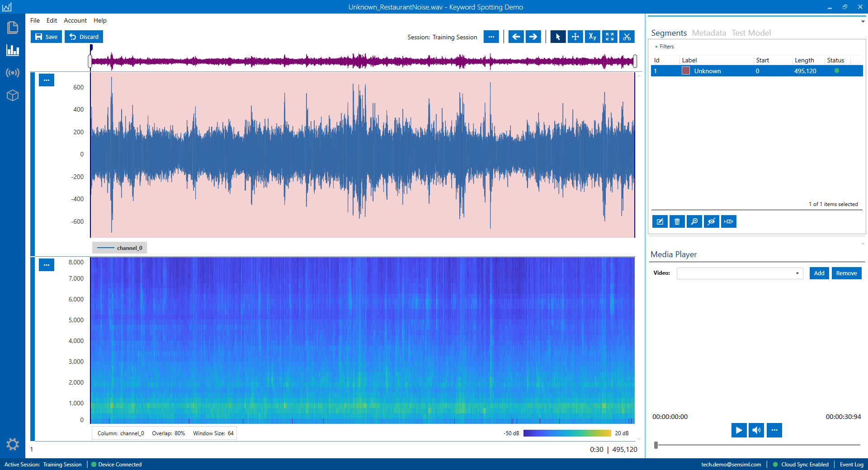Image resolution: width=868 pixels, height=470 pixels.
Task: Sort segments by the Start column header
Action: coord(773,60)
